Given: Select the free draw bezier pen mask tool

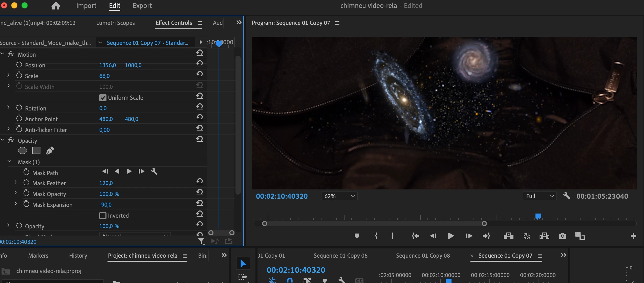Looking at the screenshot, I should pos(50,151).
